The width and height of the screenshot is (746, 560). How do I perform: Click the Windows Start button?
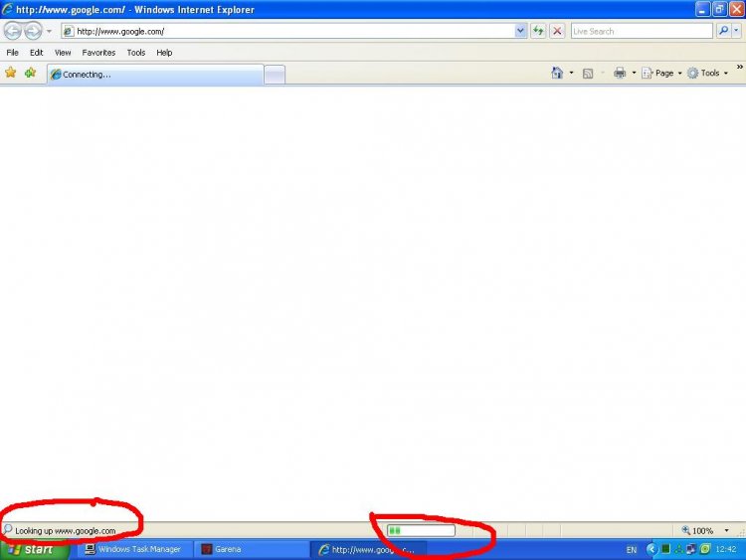(34, 549)
